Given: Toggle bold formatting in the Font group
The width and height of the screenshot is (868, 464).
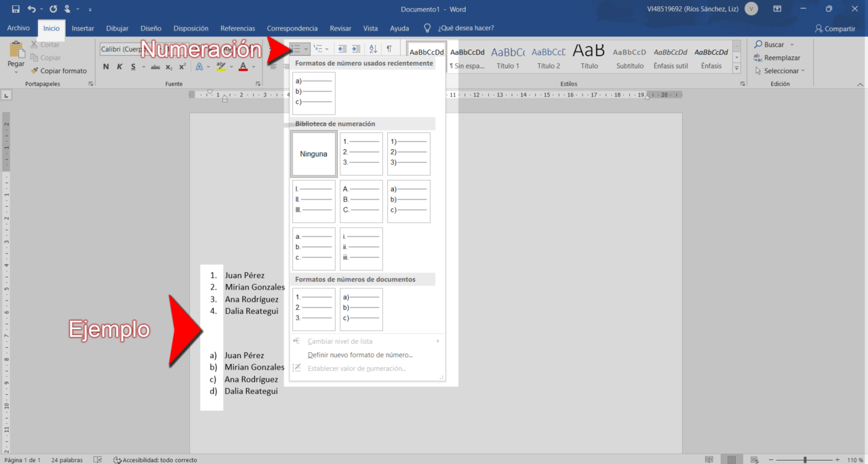Looking at the screenshot, I should (106, 66).
